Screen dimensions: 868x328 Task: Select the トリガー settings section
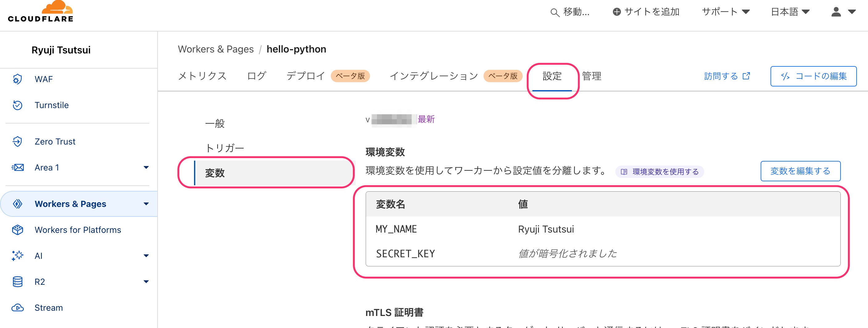tap(225, 148)
